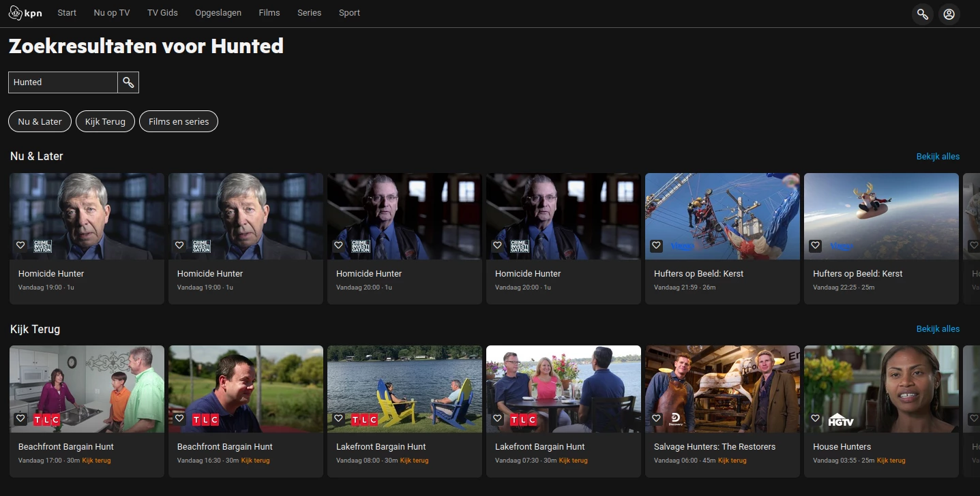
Task: Open the Hufters op Beeld 22:25 thumbnail
Action: [881, 216]
